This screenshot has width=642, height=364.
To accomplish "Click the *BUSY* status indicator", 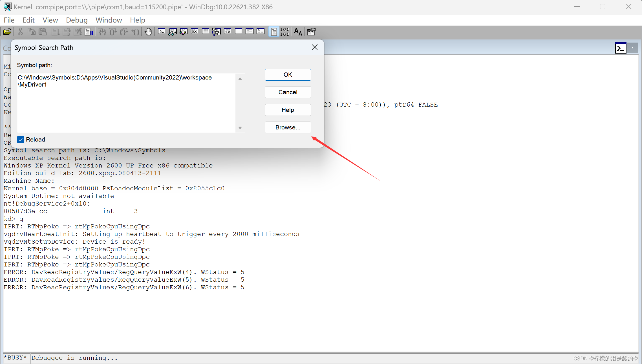I will (15, 358).
